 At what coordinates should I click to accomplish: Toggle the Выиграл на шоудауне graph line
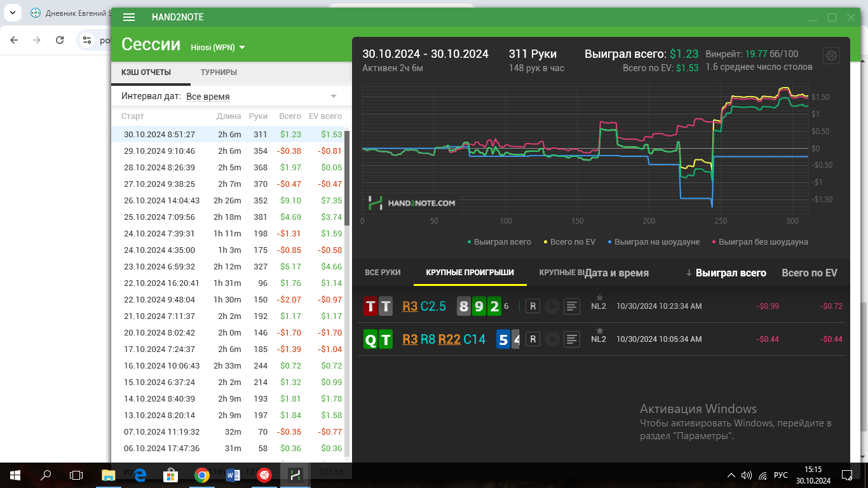(x=653, y=241)
